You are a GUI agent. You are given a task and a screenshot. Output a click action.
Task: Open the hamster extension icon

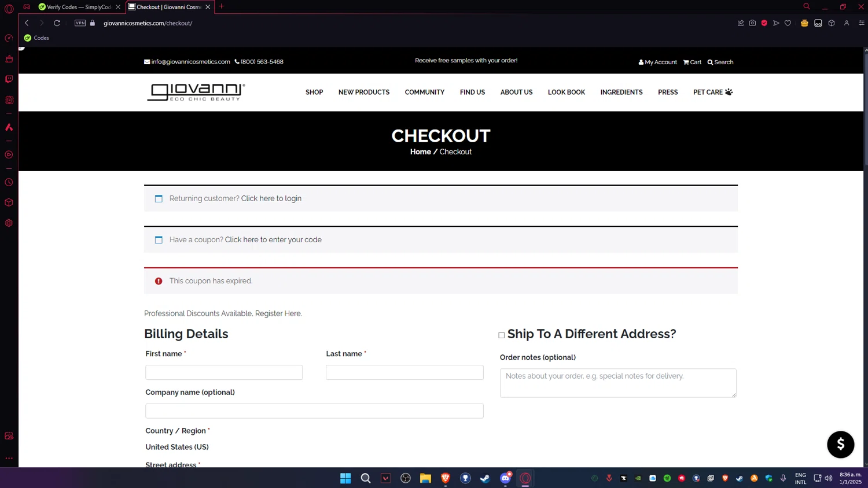pos(804,23)
